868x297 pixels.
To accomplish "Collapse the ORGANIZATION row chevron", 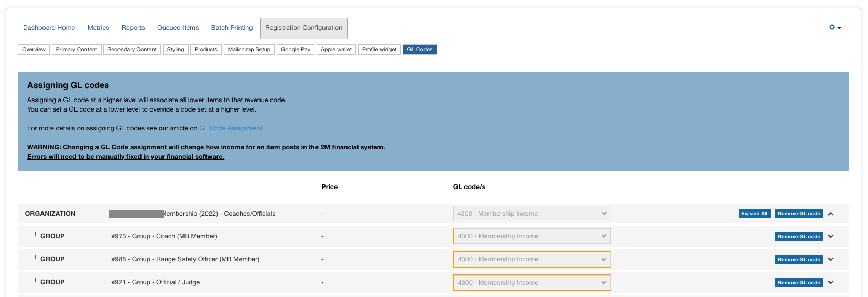I will (x=831, y=214).
